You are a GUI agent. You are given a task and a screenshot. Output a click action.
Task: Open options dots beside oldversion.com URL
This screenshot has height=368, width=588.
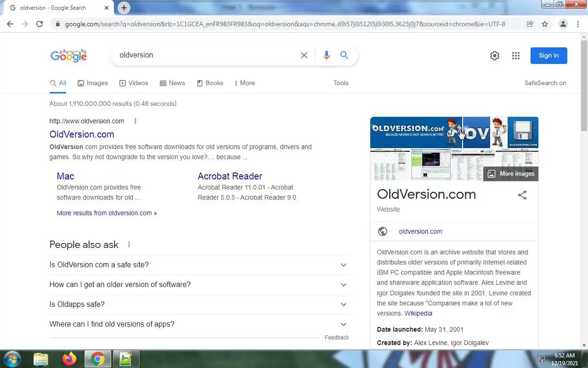(136, 121)
